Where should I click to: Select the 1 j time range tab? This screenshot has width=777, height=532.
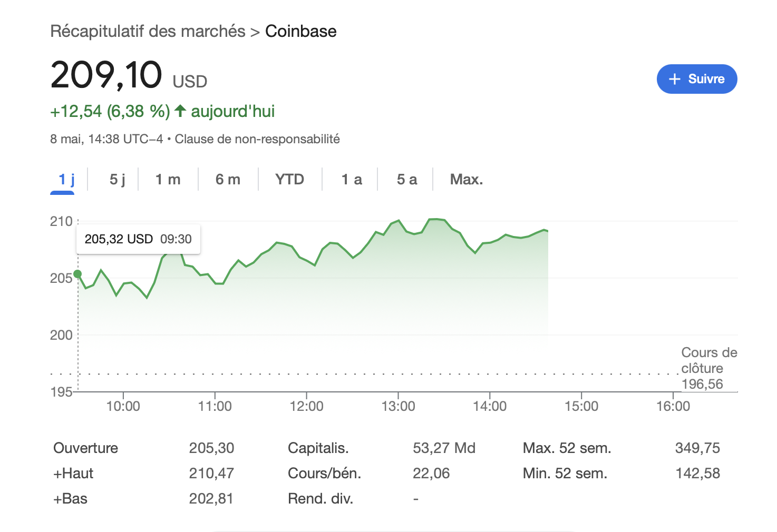coord(67,180)
